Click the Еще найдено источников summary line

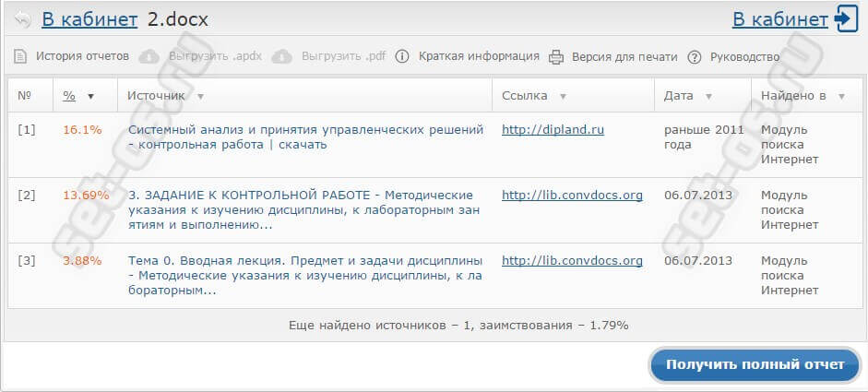click(x=458, y=325)
